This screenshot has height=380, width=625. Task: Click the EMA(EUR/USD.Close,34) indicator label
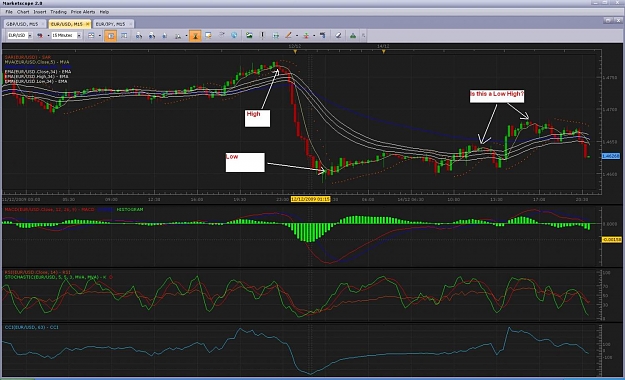click(x=38, y=72)
